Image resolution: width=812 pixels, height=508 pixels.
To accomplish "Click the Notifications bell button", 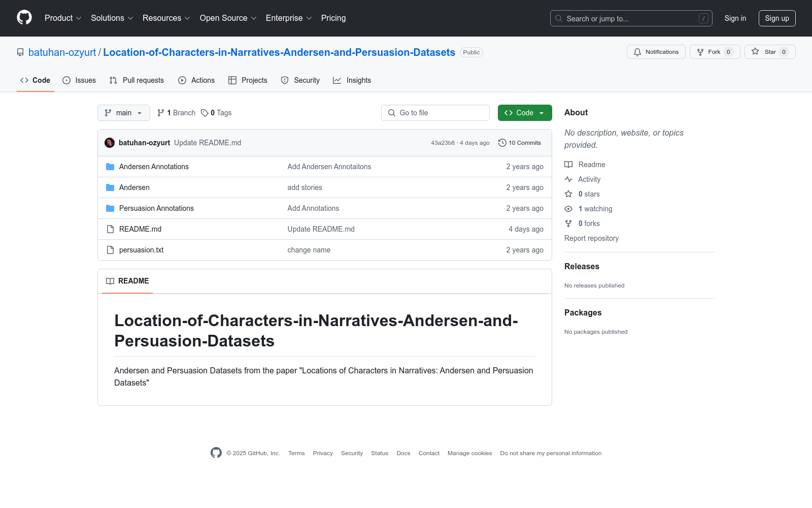I will [656, 52].
